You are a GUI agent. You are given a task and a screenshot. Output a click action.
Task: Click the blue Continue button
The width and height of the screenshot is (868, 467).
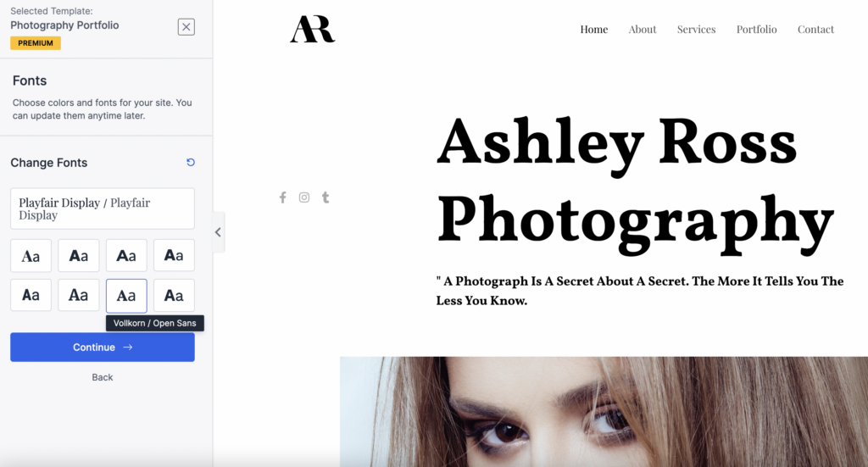click(x=103, y=347)
